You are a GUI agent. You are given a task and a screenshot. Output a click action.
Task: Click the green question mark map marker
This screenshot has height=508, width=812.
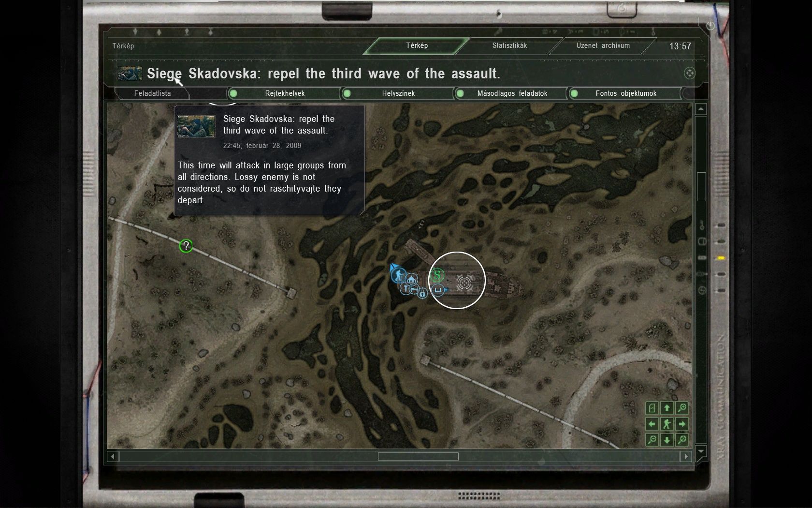(186, 246)
